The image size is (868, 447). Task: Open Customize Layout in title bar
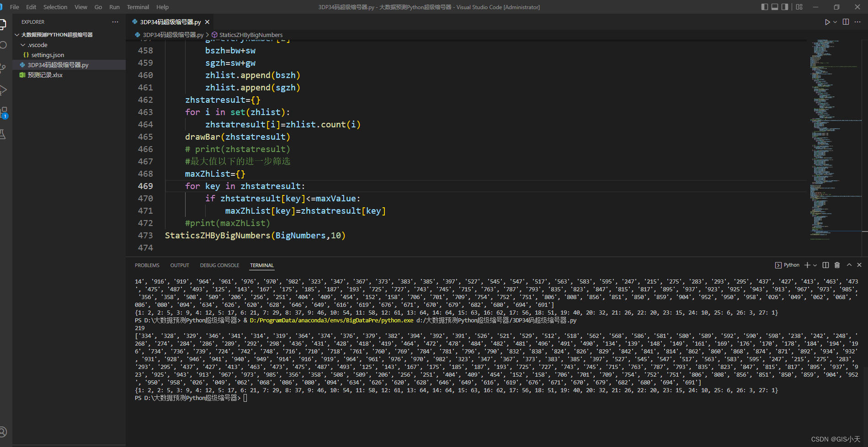pyautogui.click(x=799, y=7)
